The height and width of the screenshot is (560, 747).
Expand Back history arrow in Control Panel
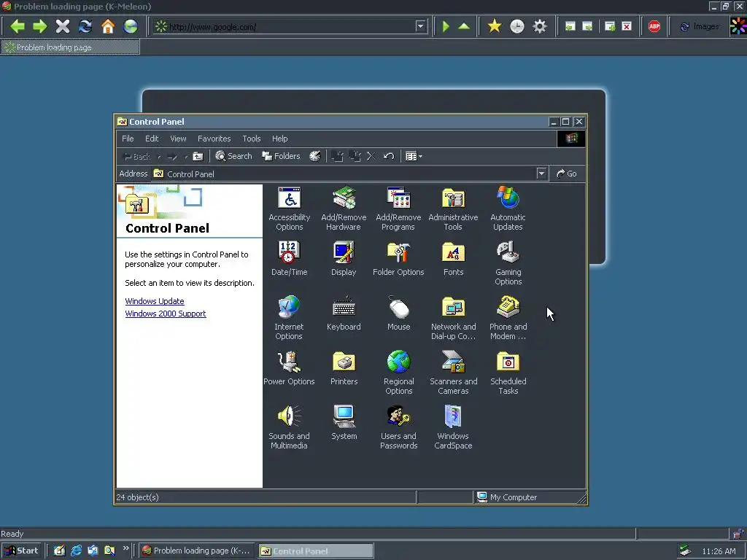click(159, 156)
